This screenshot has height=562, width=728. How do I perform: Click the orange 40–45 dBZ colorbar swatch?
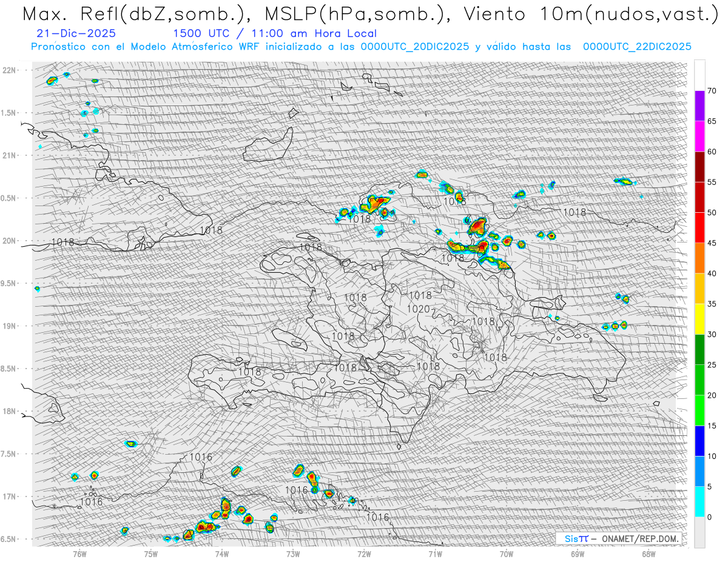tap(699, 258)
